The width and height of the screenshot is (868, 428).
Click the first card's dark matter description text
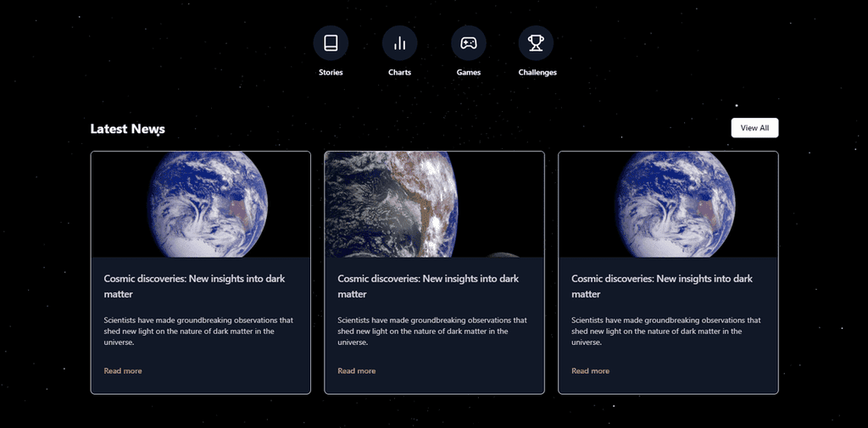point(198,331)
